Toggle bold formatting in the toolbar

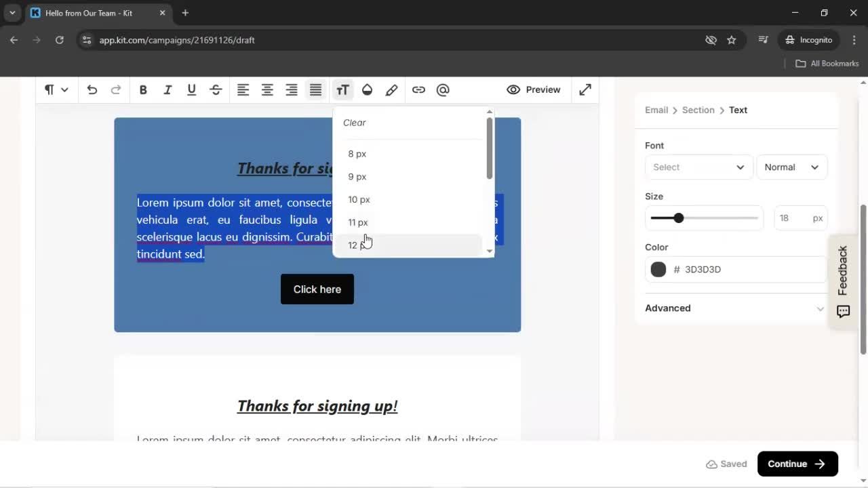pyautogui.click(x=143, y=89)
